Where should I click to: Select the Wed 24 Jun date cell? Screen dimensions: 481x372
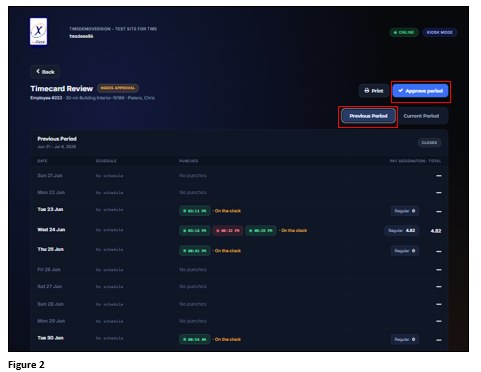[51, 230]
